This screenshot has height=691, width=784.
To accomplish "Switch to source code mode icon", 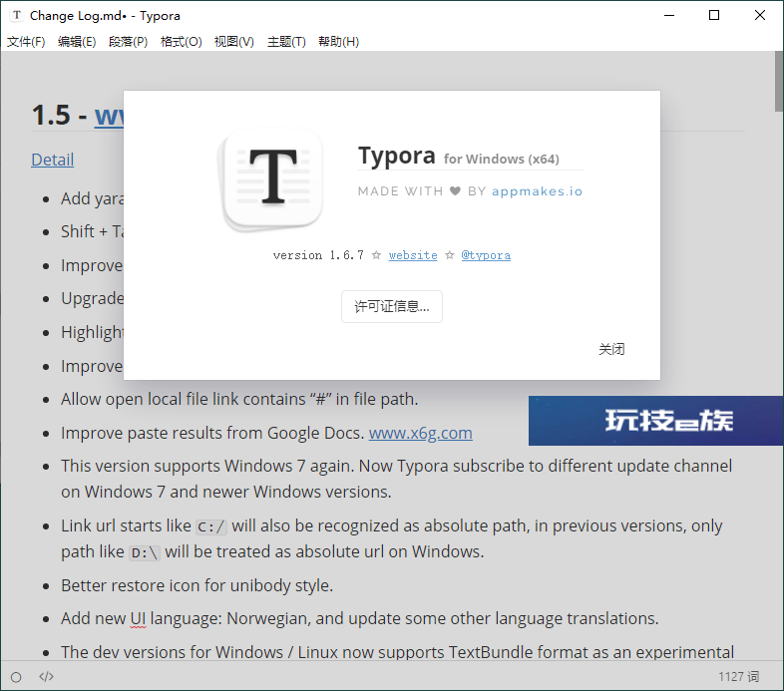I will [x=47, y=676].
